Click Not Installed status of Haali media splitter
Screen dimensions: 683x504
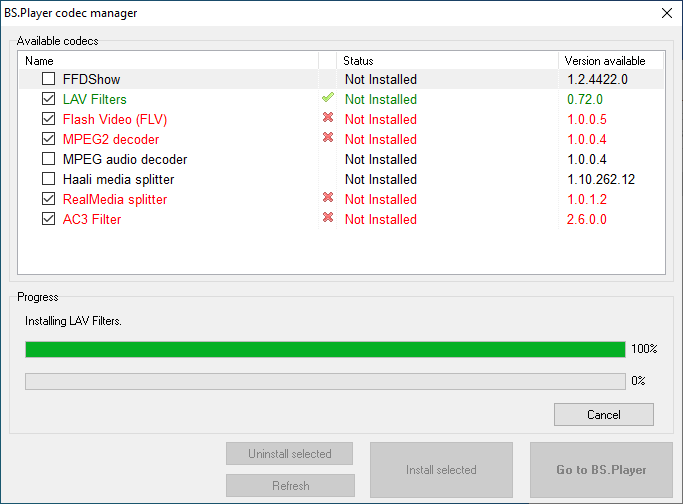pyautogui.click(x=381, y=179)
